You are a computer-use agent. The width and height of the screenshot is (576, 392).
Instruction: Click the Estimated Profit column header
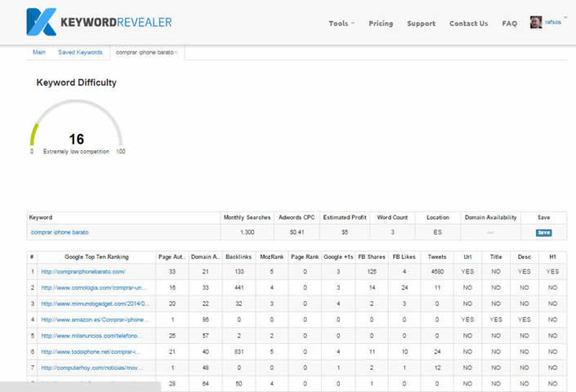click(x=345, y=217)
